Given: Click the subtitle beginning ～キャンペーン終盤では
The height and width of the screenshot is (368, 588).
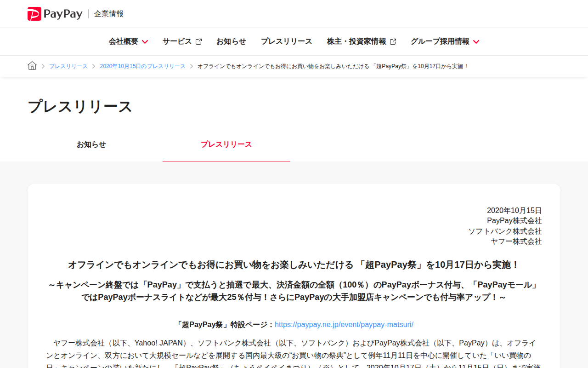Looking at the screenshot, I should coord(294,291).
